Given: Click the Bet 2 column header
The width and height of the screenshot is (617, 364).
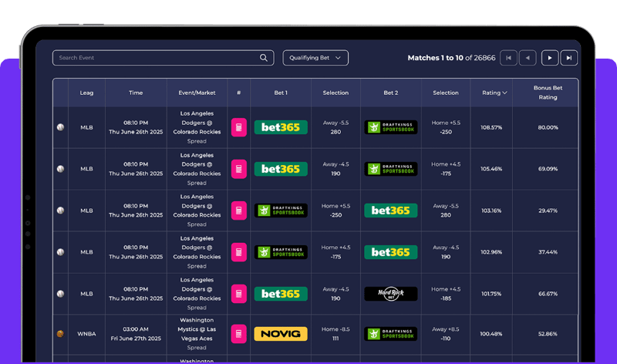Looking at the screenshot, I should click(391, 93).
